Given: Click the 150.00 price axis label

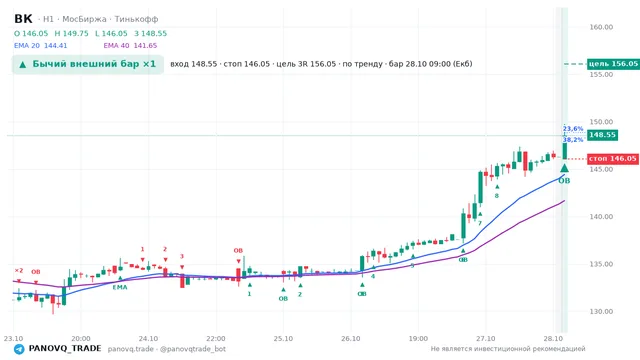Looking at the screenshot, I should click(x=601, y=122).
